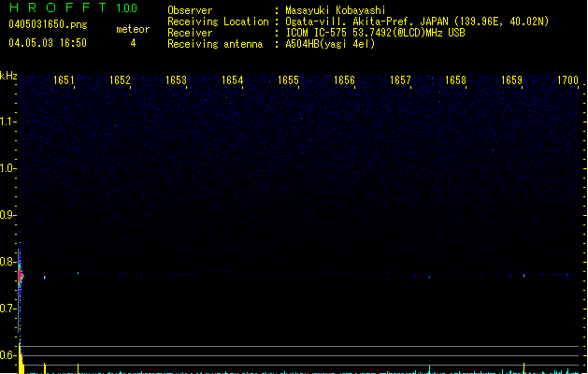
Task: Click time marker 1700
Action: 567,80
